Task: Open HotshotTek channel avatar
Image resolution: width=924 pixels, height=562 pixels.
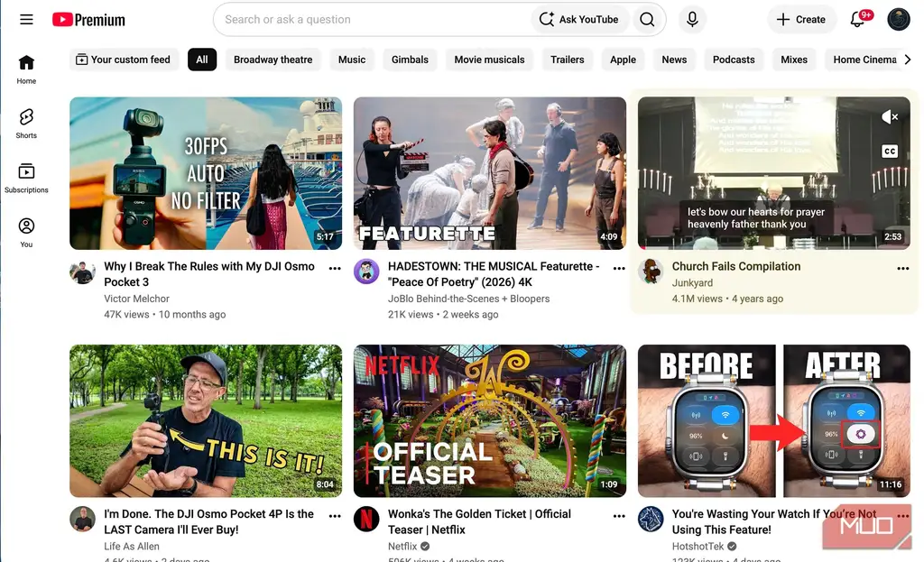Action: point(651,520)
